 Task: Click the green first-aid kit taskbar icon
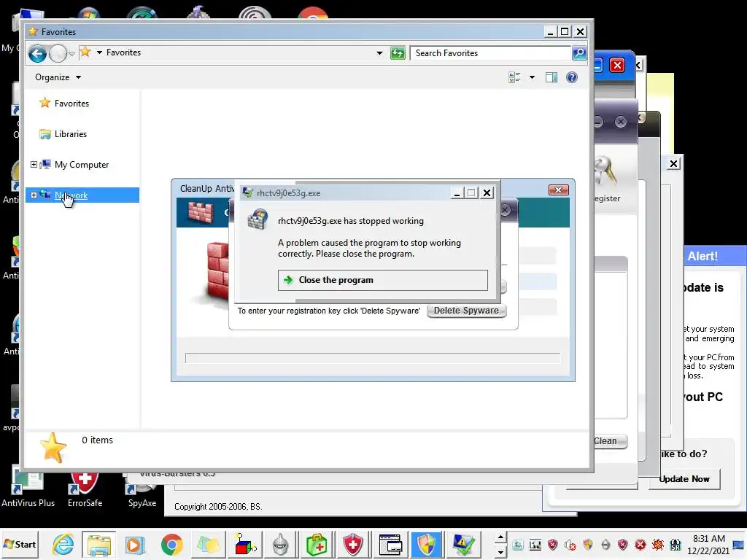[x=317, y=545]
